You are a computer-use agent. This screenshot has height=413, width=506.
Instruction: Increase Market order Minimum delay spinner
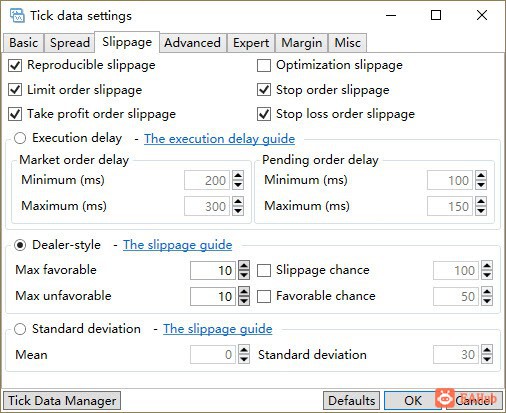coord(238,176)
